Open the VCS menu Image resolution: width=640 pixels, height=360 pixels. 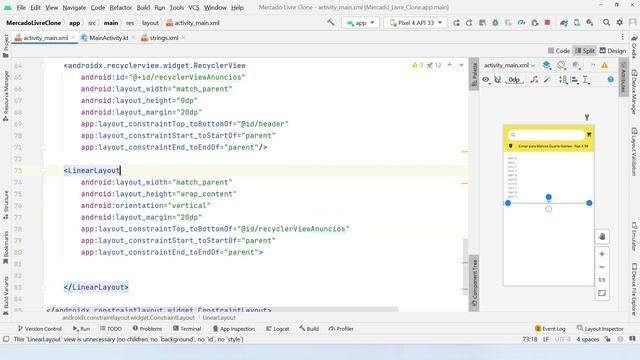tap(194, 7)
